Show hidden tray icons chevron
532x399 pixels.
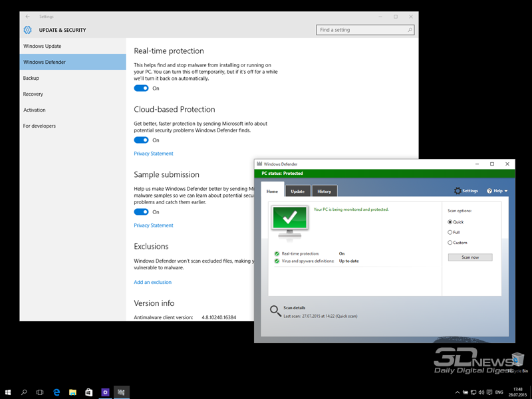(458, 392)
